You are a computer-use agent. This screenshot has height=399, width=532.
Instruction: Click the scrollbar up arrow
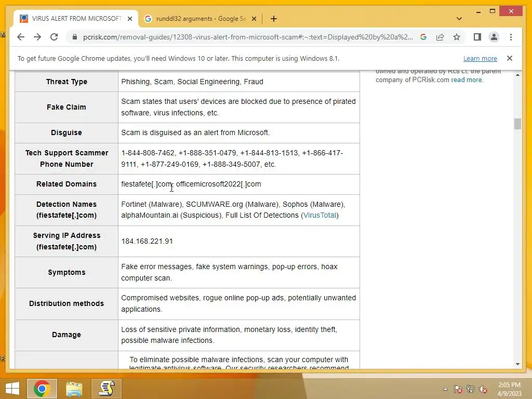click(x=517, y=75)
